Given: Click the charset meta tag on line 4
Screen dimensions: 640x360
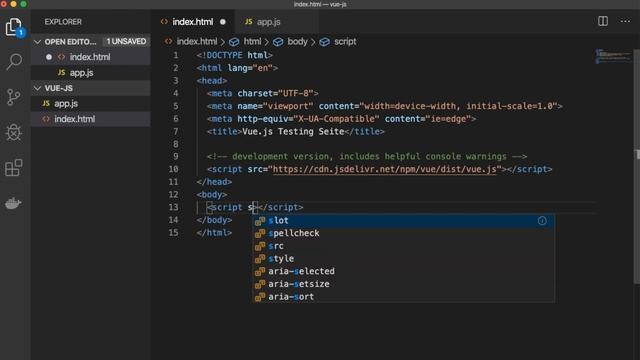Looking at the screenshot, I should [x=262, y=93].
